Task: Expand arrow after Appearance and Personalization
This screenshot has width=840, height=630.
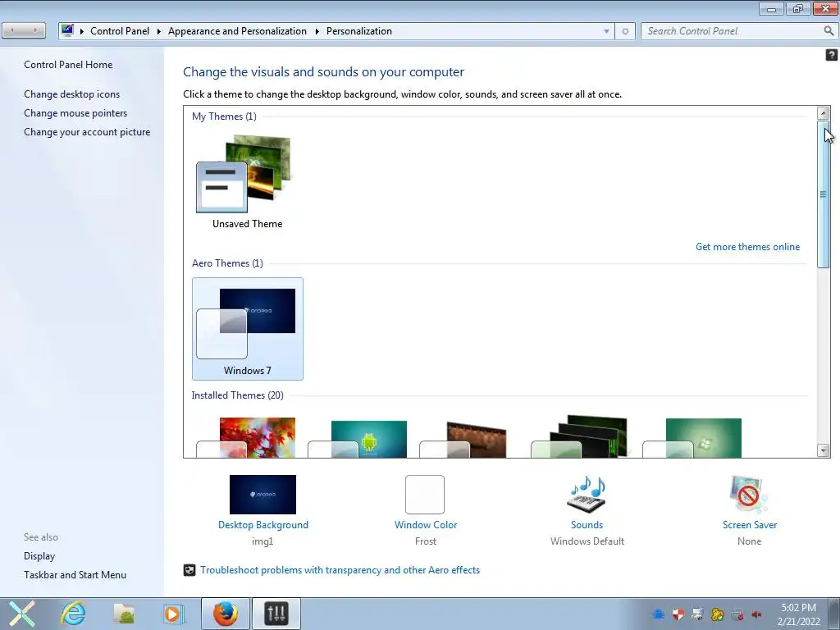Action: click(x=317, y=31)
